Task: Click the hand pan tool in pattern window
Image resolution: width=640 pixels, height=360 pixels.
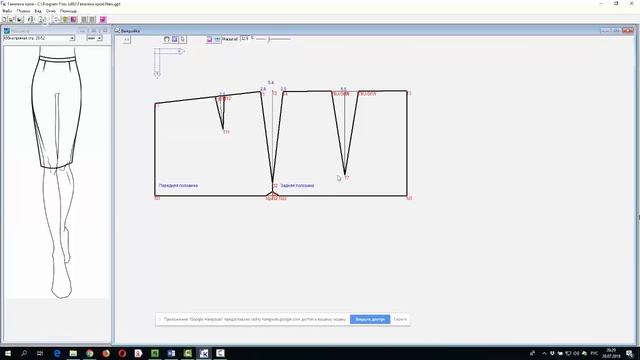Action: click(x=167, y=39)
